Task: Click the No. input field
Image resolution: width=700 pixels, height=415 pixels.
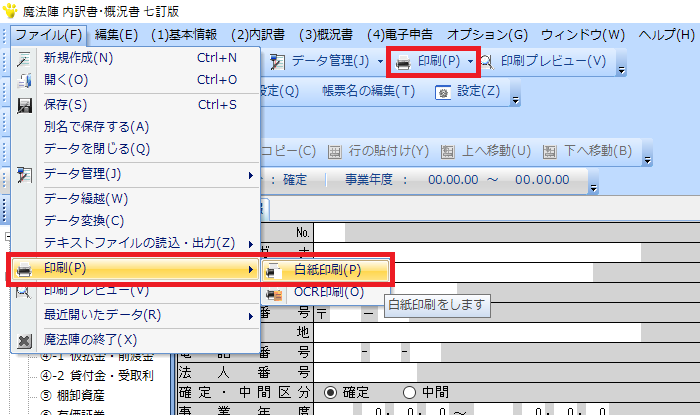Action: pyautogui.click(x=329, y=232)
